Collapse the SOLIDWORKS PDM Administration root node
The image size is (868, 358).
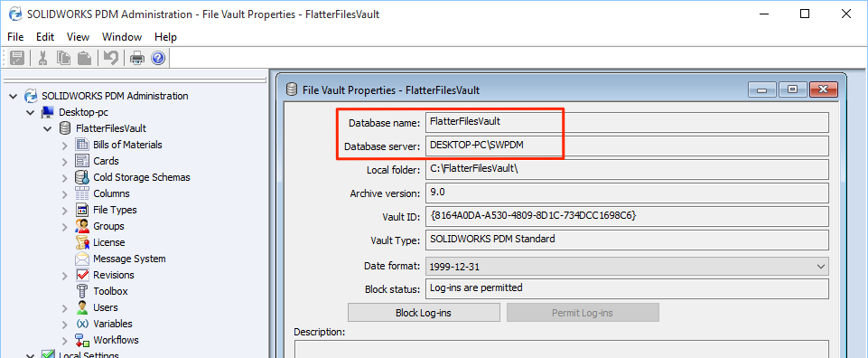pyautogui.click(x=14, y=97)
